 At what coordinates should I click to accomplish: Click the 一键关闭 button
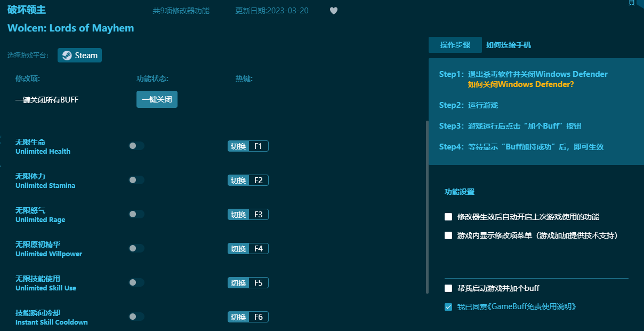click(x=157, y=99)
